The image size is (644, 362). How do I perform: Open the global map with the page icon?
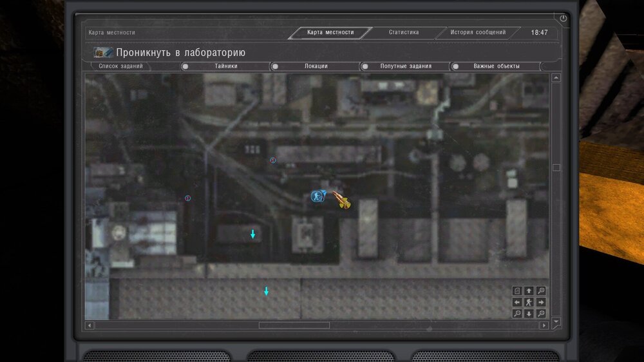click(517, 291)
